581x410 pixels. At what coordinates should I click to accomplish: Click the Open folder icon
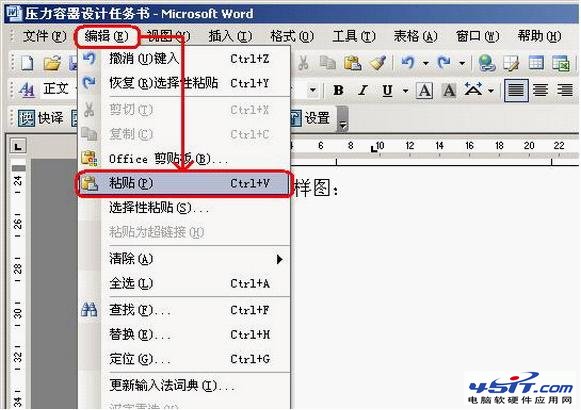pos(52,63)
